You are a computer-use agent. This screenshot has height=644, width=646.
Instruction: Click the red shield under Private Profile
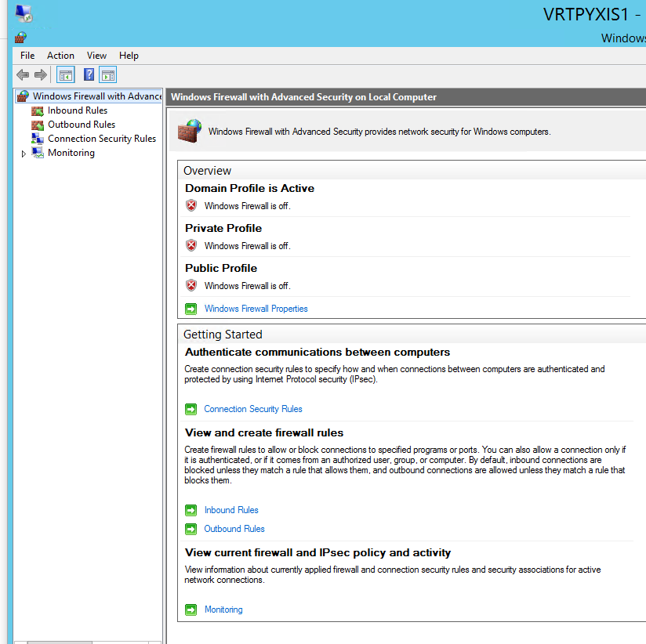[191, 245]
